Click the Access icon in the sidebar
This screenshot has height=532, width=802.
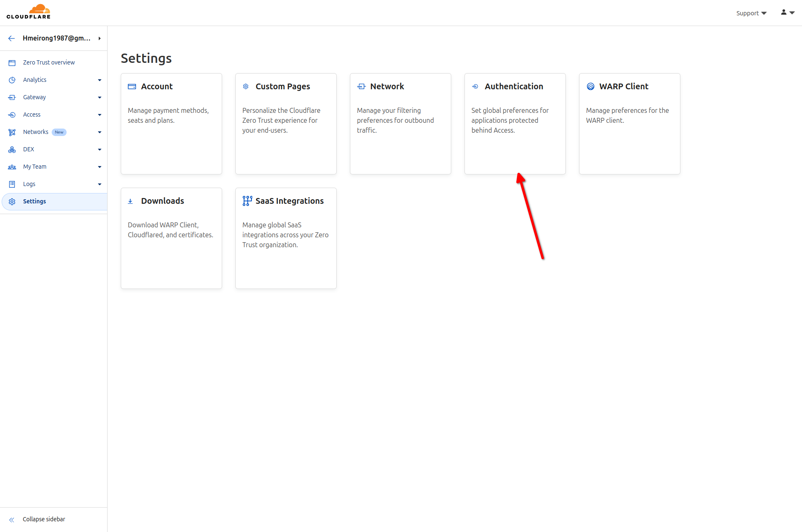(x=12, y=115)
